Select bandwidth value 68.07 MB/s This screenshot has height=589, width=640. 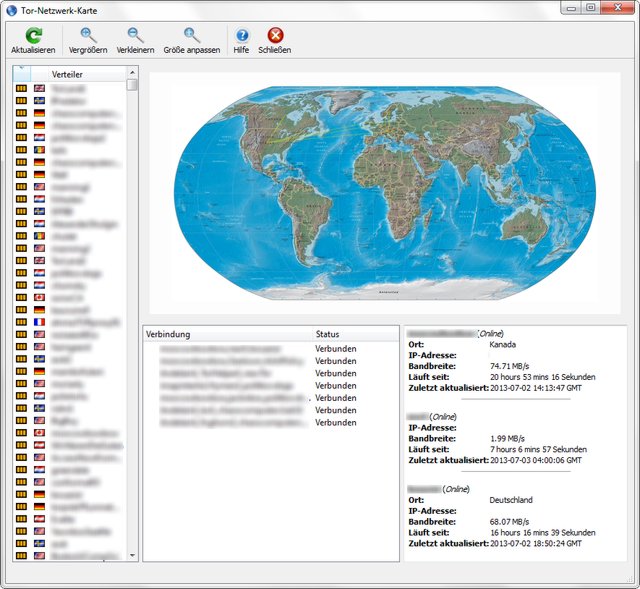pos(509,522)
